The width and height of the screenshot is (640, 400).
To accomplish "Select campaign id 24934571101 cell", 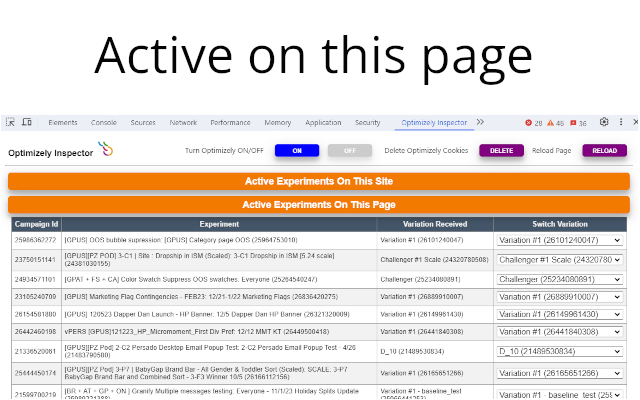I will (36, 279).
